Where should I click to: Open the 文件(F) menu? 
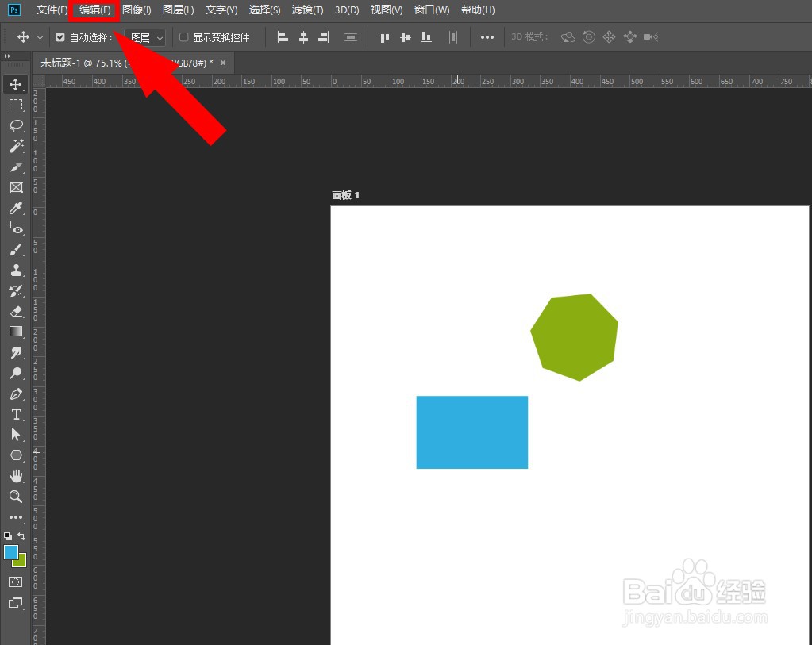pyautogui.click(x=52, y=10)
